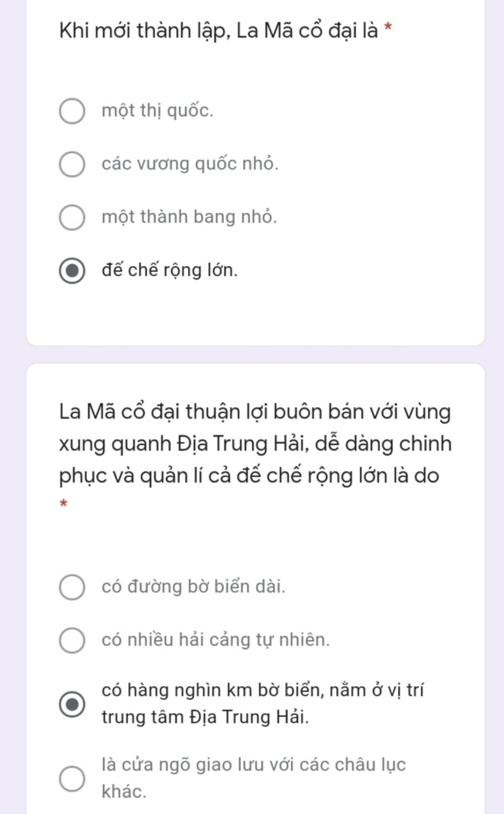Click the red asterisk below second question
Viewport: 504px width, 814px height.
coord(63,504)
